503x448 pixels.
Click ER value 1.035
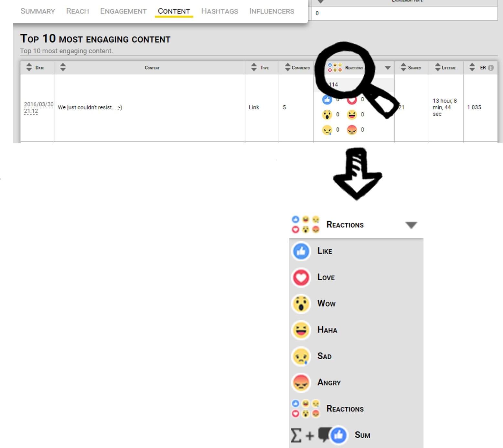pos(474,107)
